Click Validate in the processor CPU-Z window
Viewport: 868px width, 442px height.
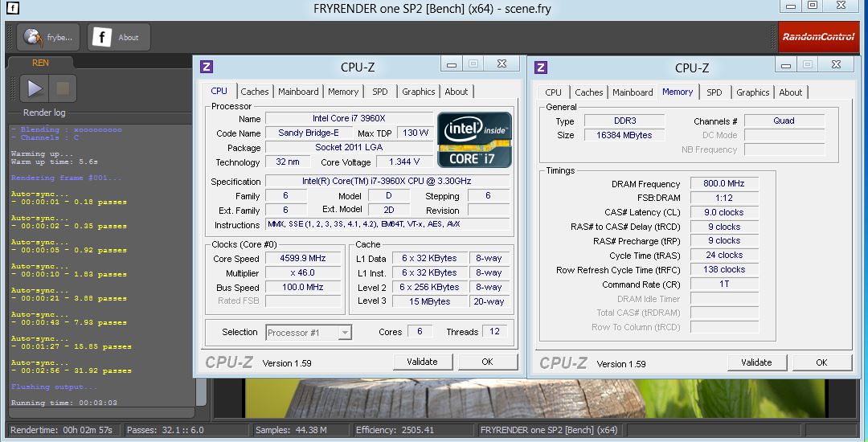[x=422, y=362]
